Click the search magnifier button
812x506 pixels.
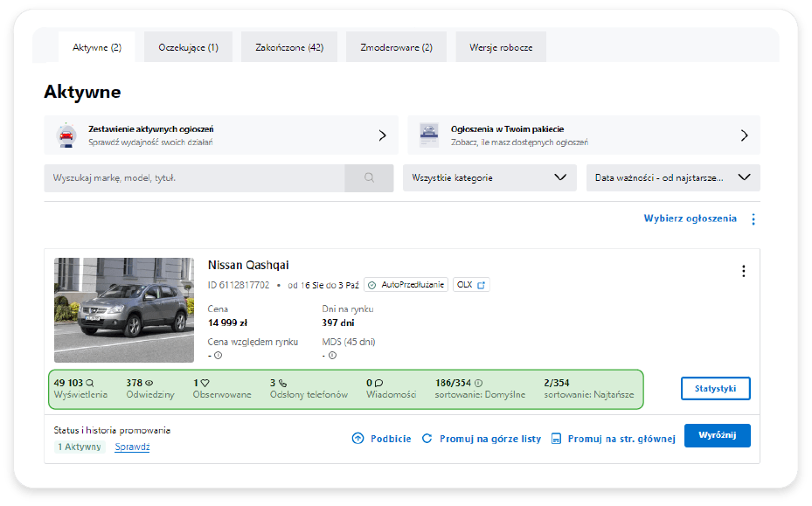(x=369, y=177)
